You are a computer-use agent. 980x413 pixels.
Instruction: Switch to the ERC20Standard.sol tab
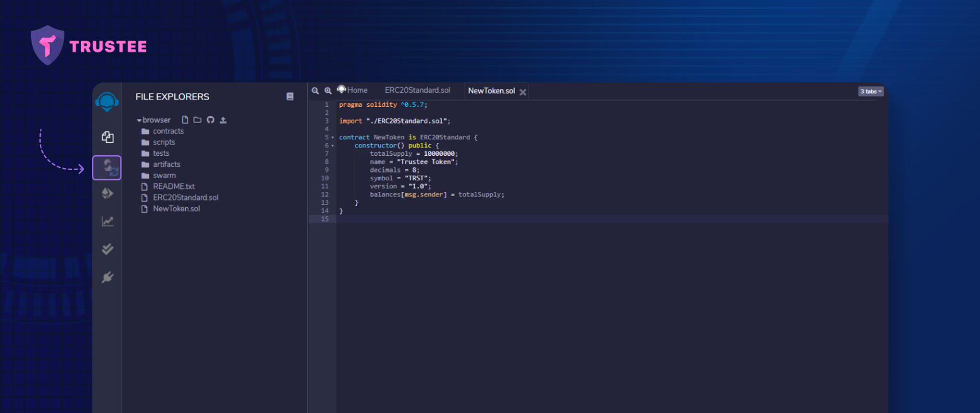click(418, 90)
